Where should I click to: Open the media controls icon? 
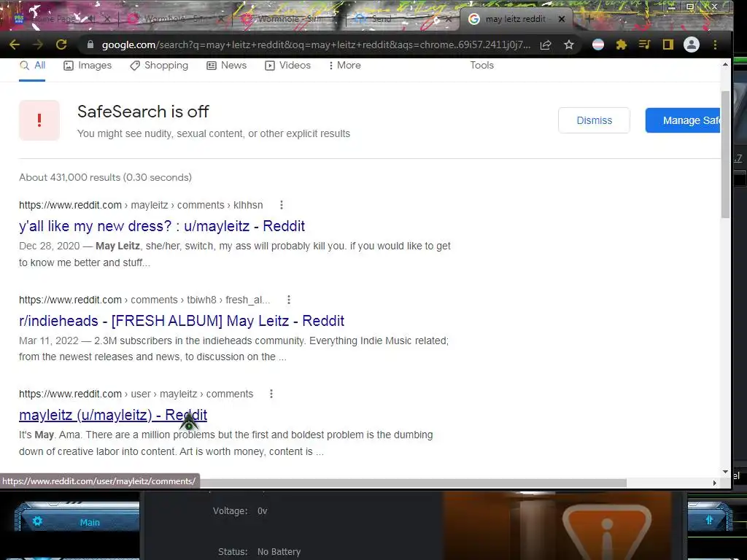(645, 44)
